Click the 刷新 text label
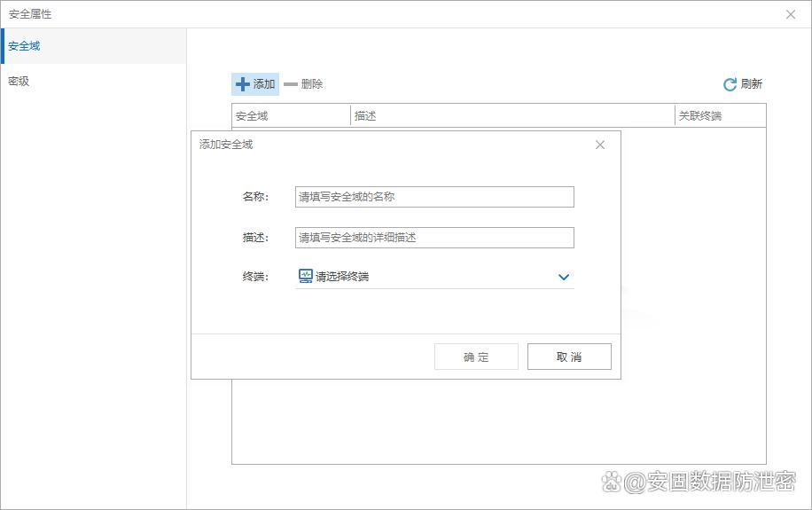Screen dimensions: 812x510 [x=752, y=84]
